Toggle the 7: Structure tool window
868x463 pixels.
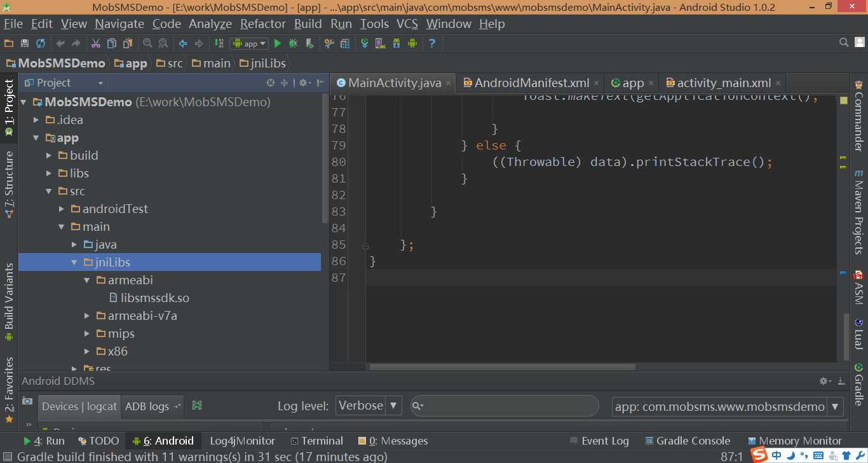click(9, 184)
